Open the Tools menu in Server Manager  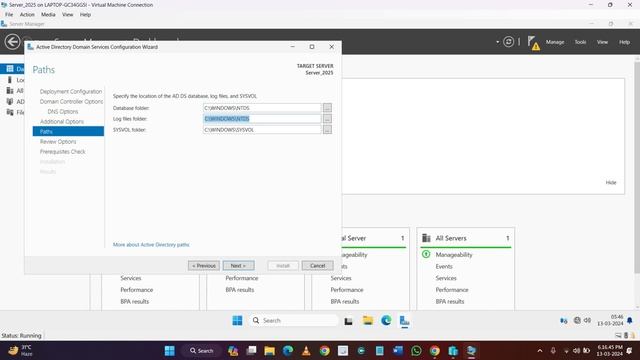tap(580, 42)
